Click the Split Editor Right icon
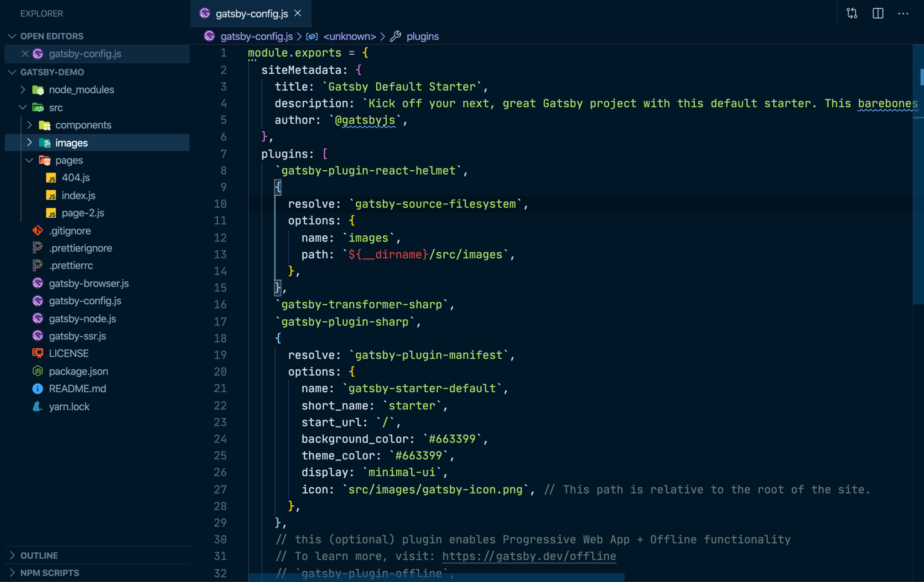This screenshot has height=582, width=924. click(x=877, y=13)
